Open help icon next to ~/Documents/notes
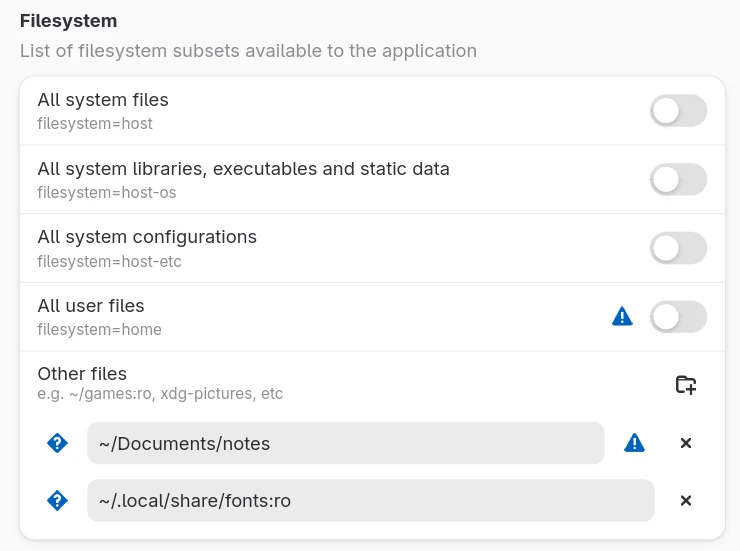Image resolution: width=740 pixels, height=551 pixels. point(58,443)
